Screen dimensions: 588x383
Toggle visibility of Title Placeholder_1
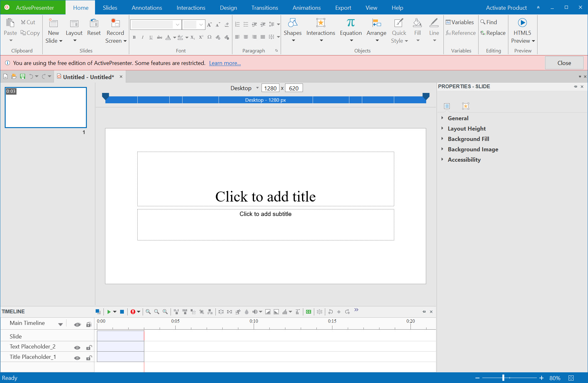(77, 358)
